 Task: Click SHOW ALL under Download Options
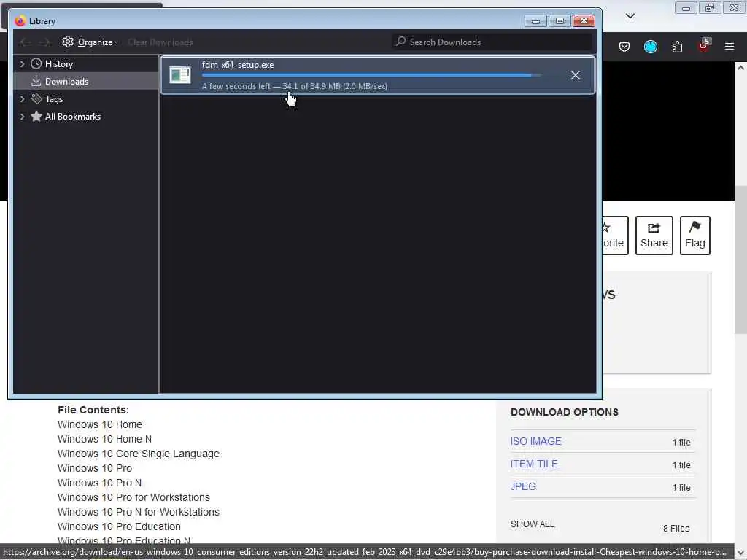532,524
